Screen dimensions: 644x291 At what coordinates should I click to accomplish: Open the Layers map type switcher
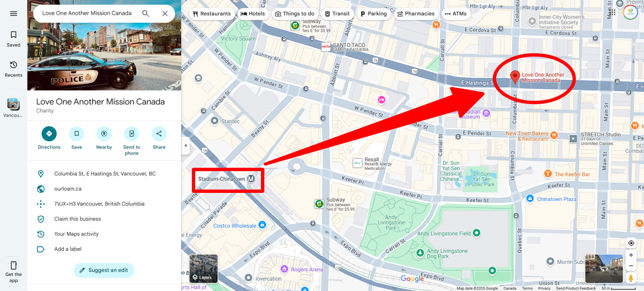point(204,269)
